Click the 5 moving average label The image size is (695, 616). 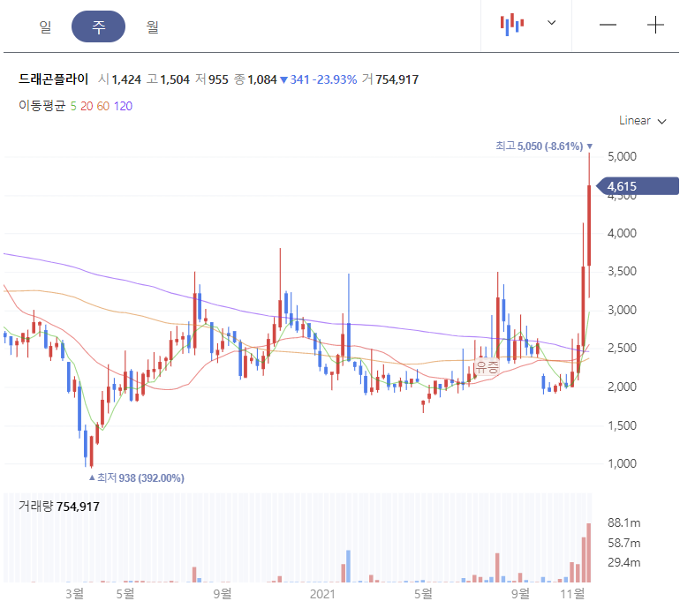[x=73, y=106]
